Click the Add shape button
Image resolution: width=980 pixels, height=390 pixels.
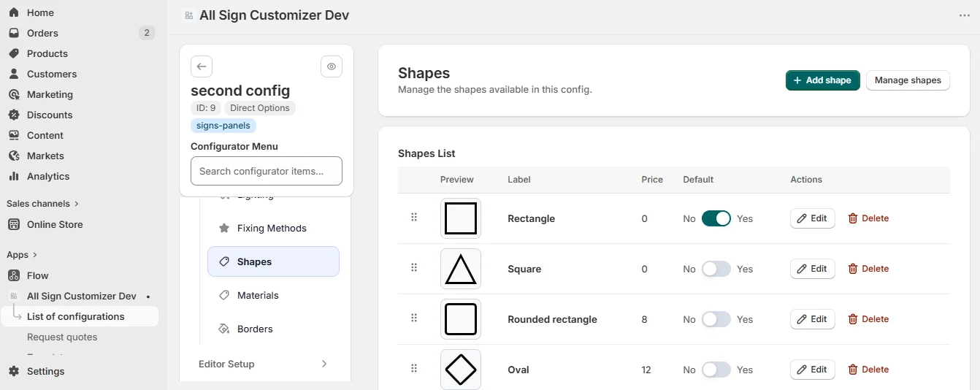click(x=822, y=80)
